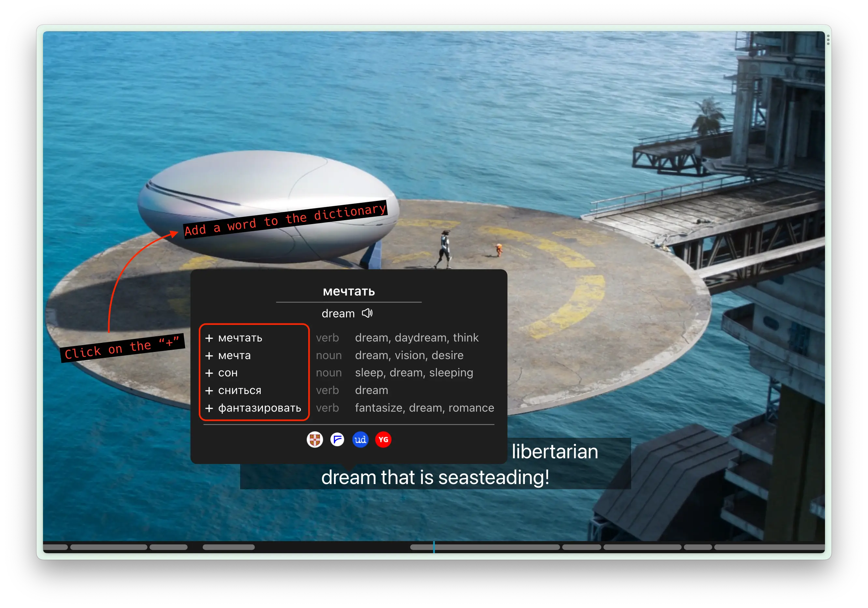Click the word dream in subtitle

pyautogui.click(x=348, y=478)
